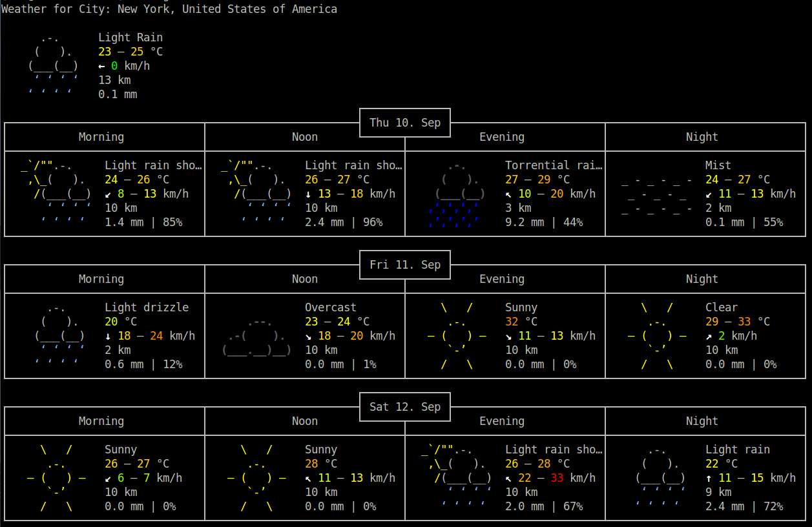
Task: Click the 'Torrential rai…' condition text
Action: (x=554, y=165)
